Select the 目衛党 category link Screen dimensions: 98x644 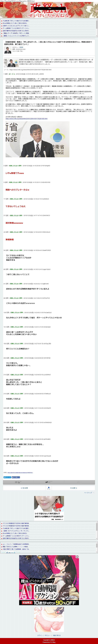coord(21,47)
